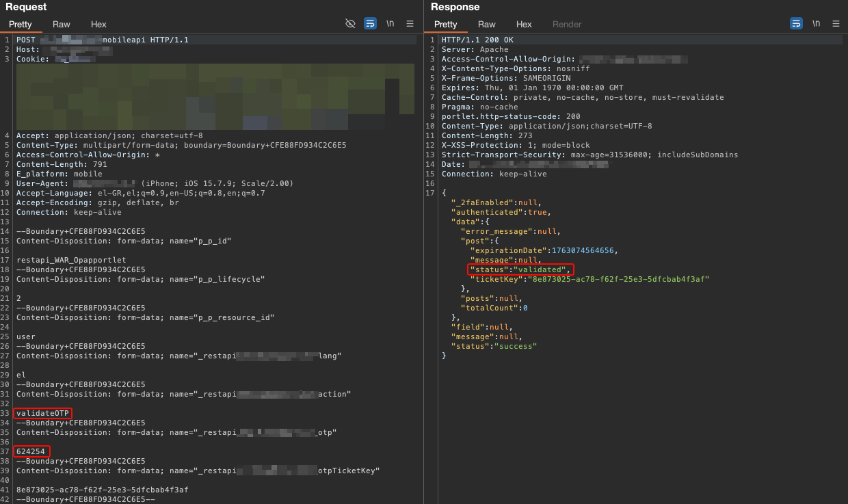Toggle word wrap icon in Response panel
The width and height of the screenshot is (848, 504).
point(796,23)
